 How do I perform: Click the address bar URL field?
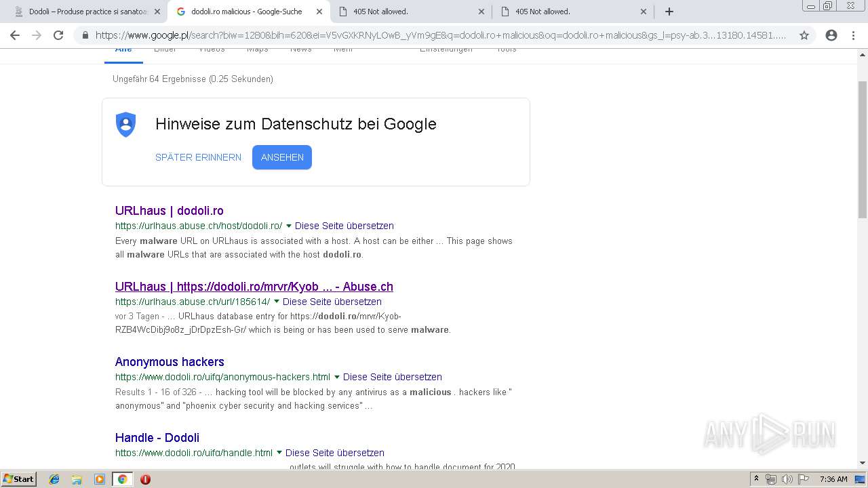tap(441, 35)
